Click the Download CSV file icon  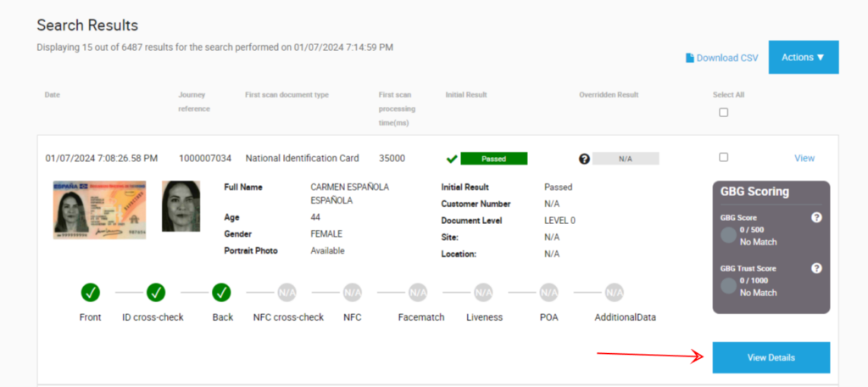click(x=690, y=58)
